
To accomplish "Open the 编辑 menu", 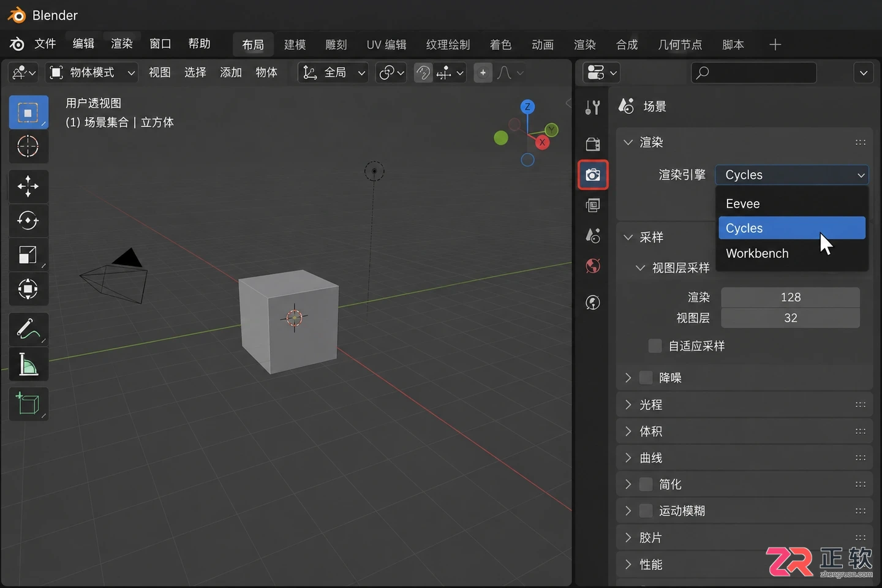I will (83, 44).
